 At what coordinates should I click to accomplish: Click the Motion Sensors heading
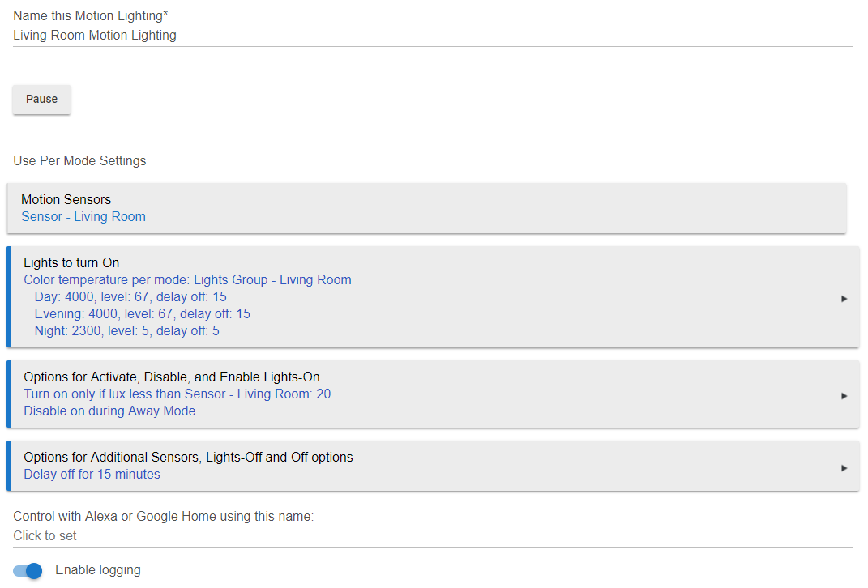[x=66, y=200]
